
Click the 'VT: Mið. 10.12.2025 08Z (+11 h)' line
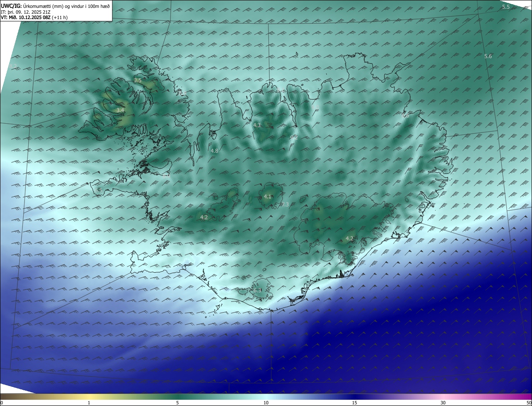point(34,17)
